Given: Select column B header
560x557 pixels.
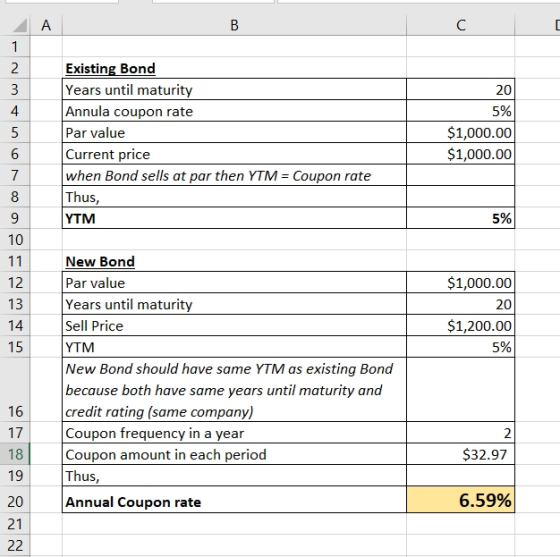Looking at the screenshot, I should tap(234, 25).
